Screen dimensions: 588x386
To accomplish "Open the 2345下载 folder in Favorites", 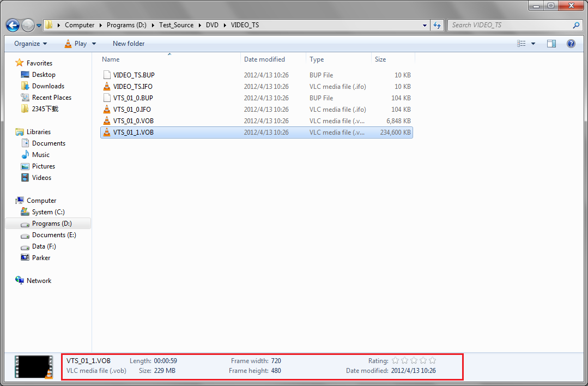I will click(45, 109).
